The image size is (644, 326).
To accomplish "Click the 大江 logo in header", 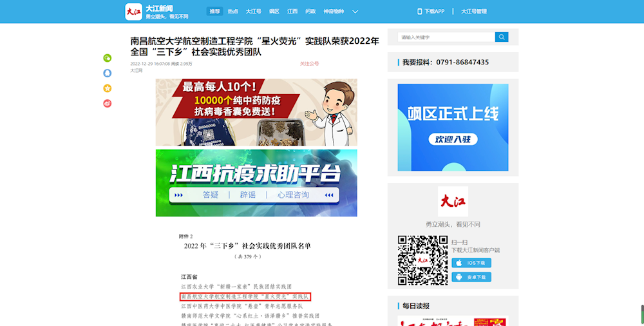I will 133,12.
